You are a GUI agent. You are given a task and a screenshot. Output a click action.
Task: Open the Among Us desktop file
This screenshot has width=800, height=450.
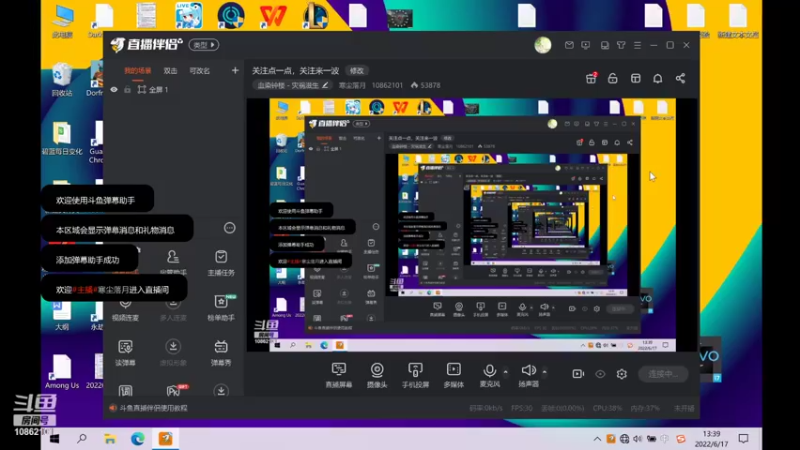click(x=62, y=372)
